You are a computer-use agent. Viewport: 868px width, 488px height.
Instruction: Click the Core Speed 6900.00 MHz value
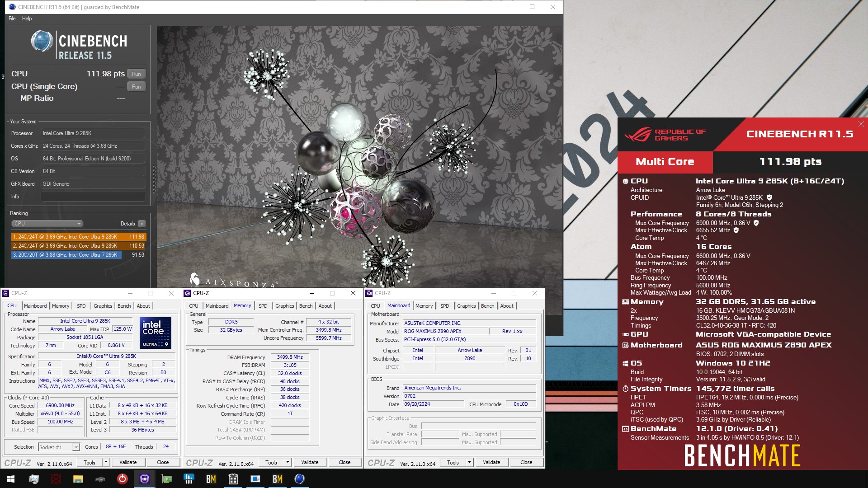point(60,406)
